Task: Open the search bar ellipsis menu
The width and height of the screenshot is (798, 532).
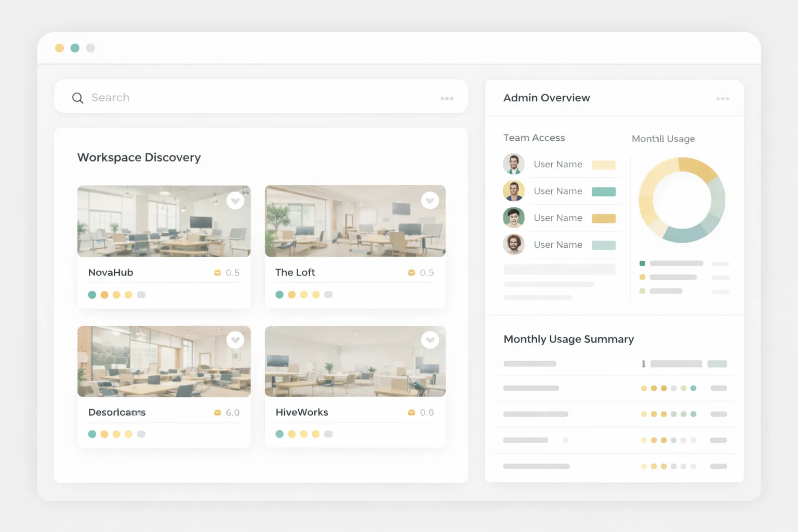Action: 447,98
